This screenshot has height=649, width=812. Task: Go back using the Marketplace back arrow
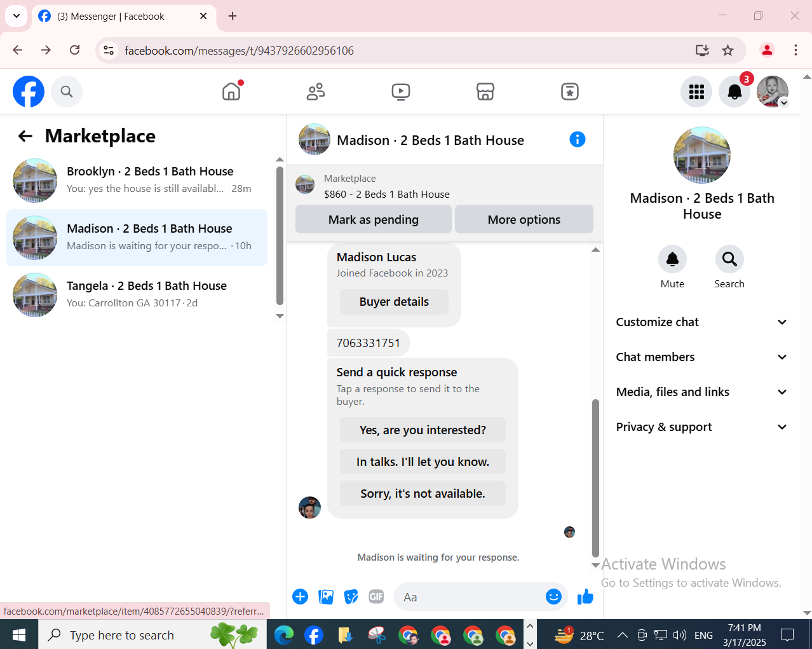tap(25, 136)
